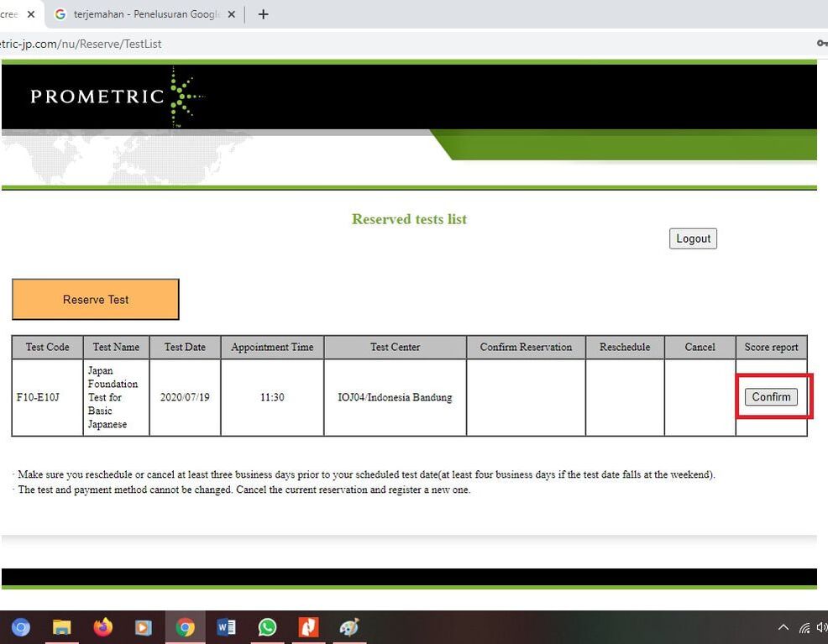The image size is (828, 644).
Task: Select the appointment time 11:30 cell
Action: pyautogui.click(x=272, y=397)
